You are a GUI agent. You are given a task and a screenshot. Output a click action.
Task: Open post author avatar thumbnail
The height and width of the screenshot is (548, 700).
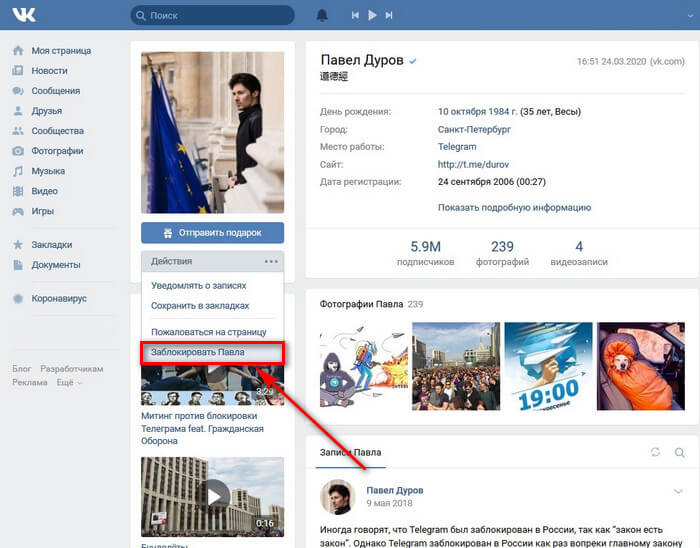(x=338, y=497)
